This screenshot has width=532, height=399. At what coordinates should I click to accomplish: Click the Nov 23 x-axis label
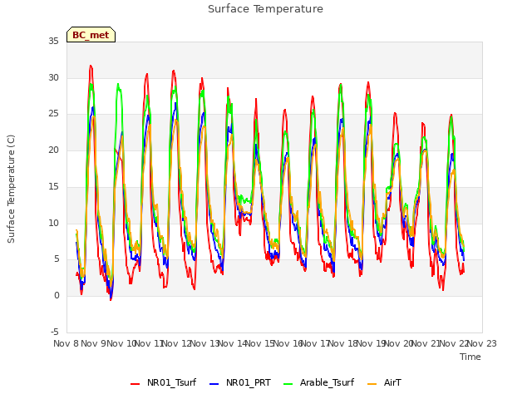pyautogui.click(x=482, y=343)
